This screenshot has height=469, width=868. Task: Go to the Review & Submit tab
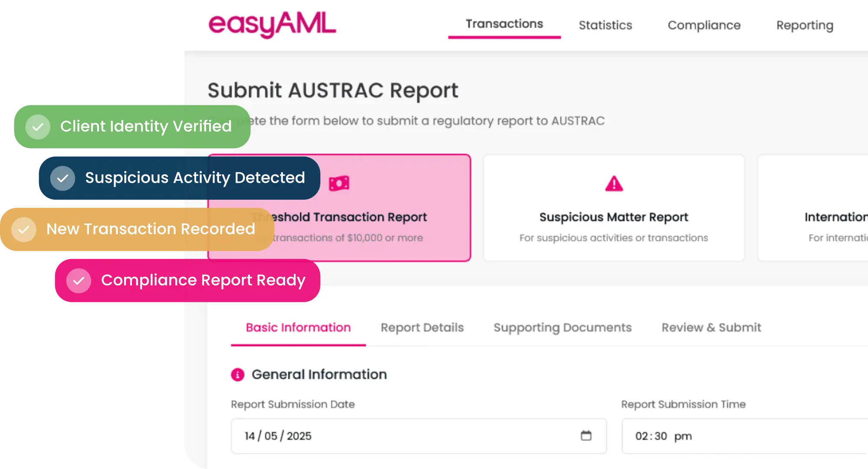(711, 328)
